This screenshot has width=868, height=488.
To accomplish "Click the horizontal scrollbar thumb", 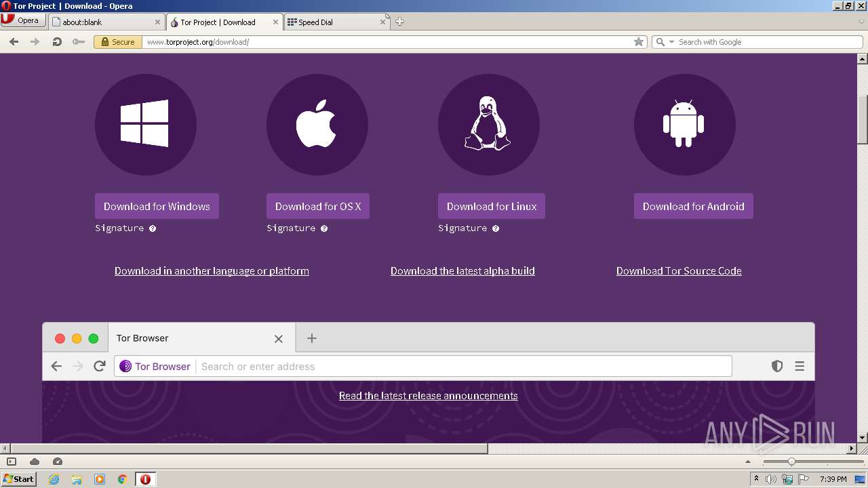I will click(249, 449).
